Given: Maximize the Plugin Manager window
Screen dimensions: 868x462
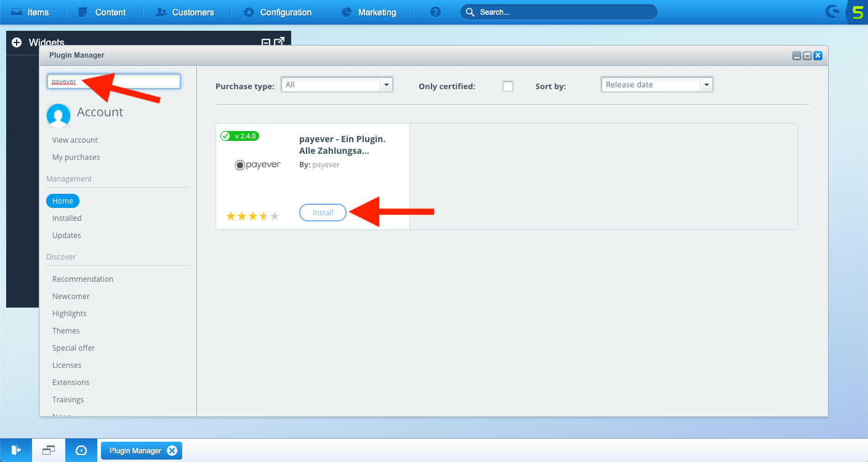Looking at the screenshot, I should [x=807, y=55].
